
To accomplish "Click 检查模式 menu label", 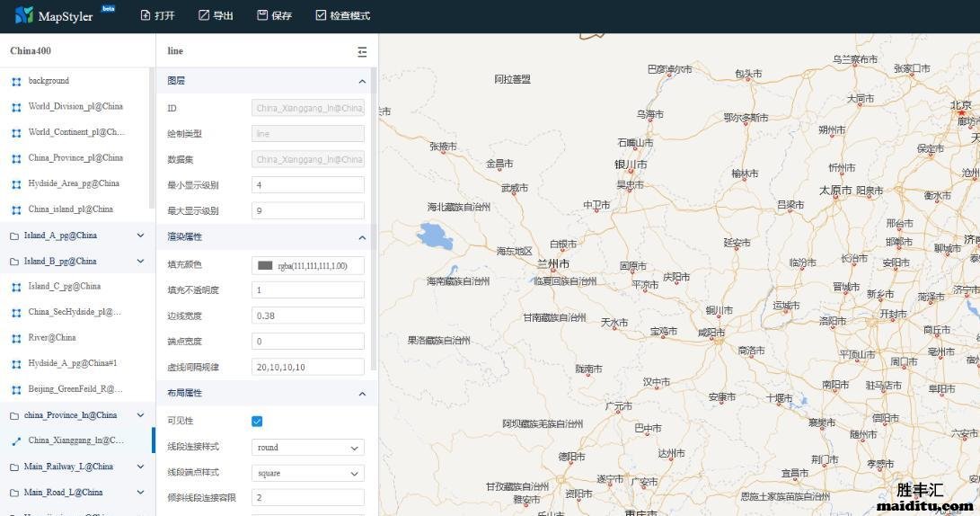I will 350,15.
